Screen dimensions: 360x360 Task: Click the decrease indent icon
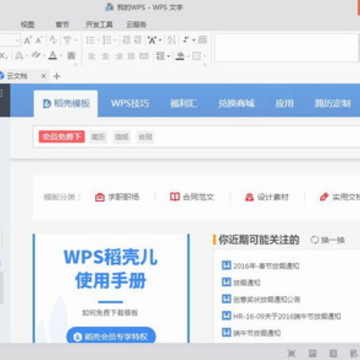[x=126, y=40]
